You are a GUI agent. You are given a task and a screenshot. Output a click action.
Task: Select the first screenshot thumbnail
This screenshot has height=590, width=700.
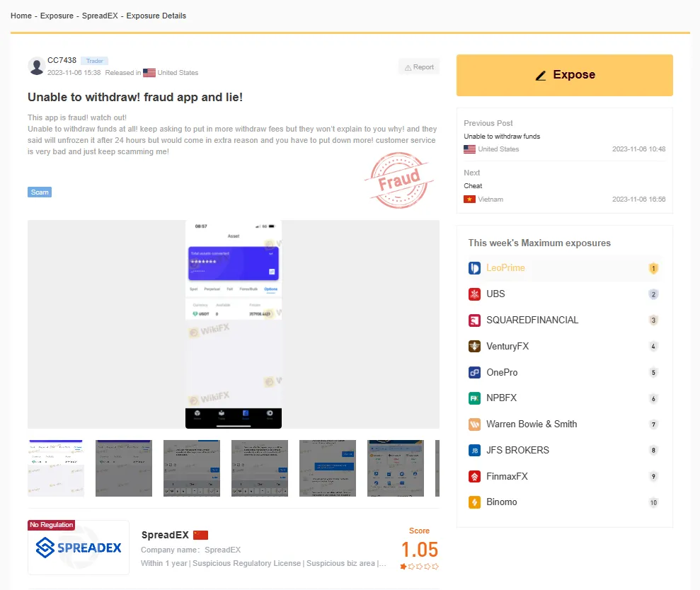click(56, 468)
